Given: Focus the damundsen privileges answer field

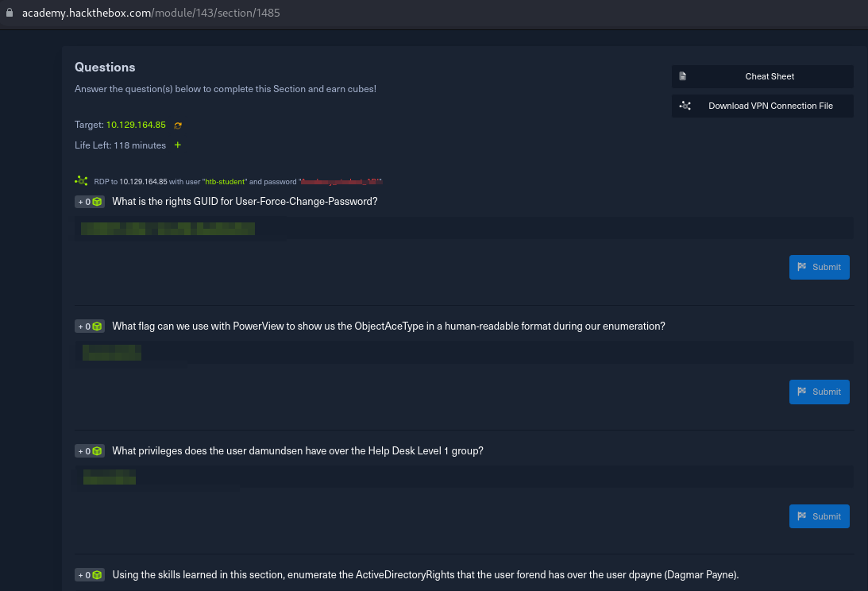Looking at the screenshot, I should (464, 477).
